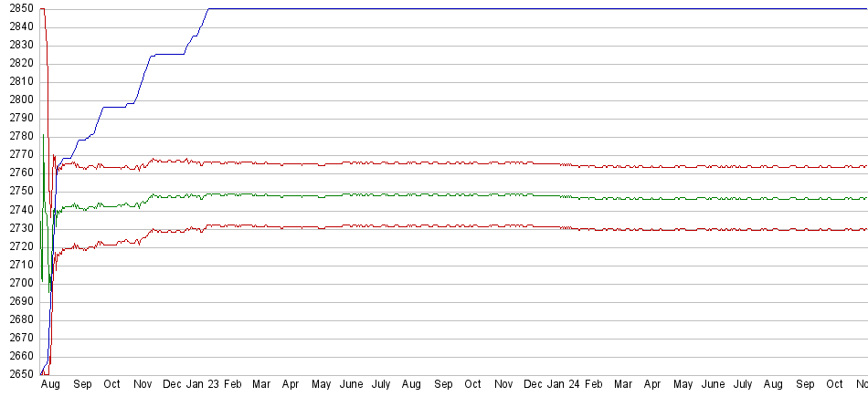Select the Jan 23 month marker
The image size is (868, 397).
point(203,386)
